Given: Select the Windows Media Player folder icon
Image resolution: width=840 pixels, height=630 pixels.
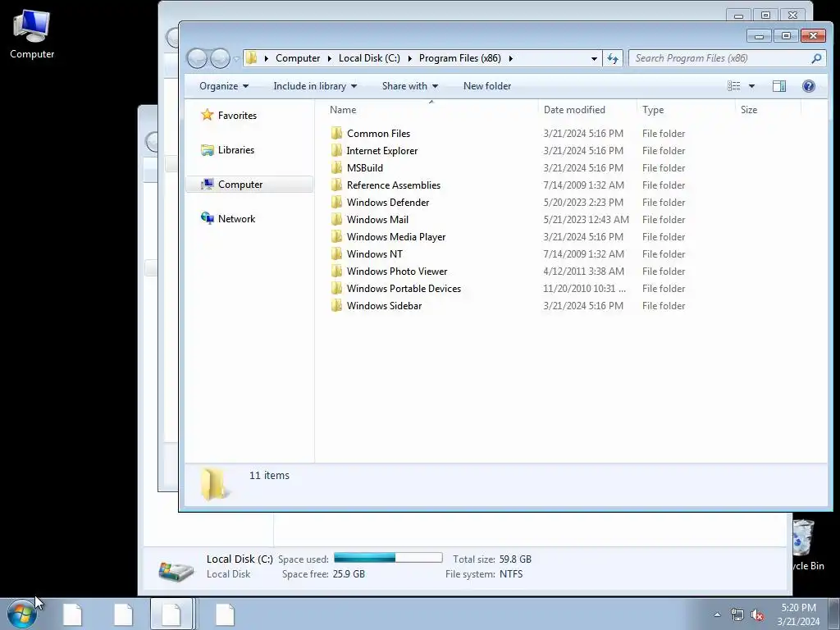Looking at the screenshot, I should (x=336, y=236).
